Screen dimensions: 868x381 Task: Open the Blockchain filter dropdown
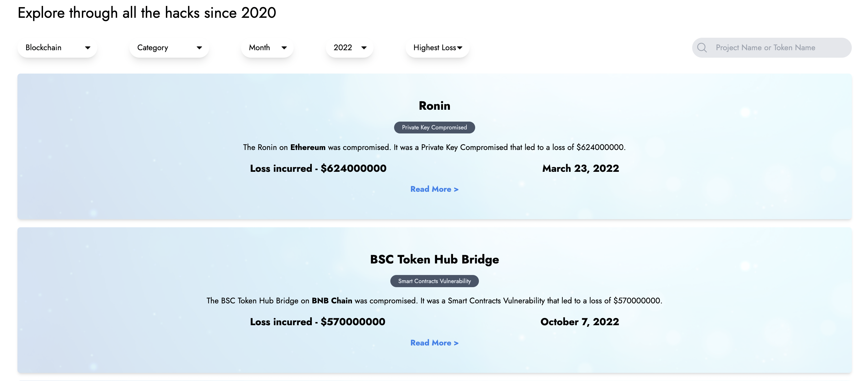[57, 47]
